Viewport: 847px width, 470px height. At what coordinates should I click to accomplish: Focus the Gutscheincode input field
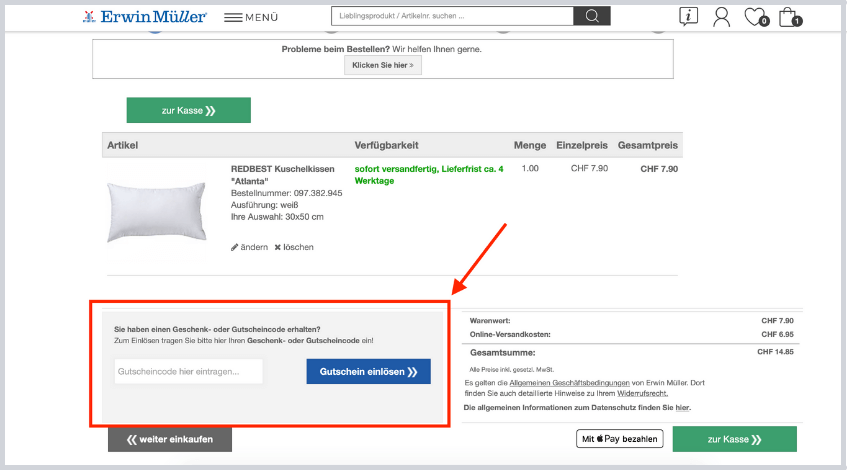(x=189, y=372)
